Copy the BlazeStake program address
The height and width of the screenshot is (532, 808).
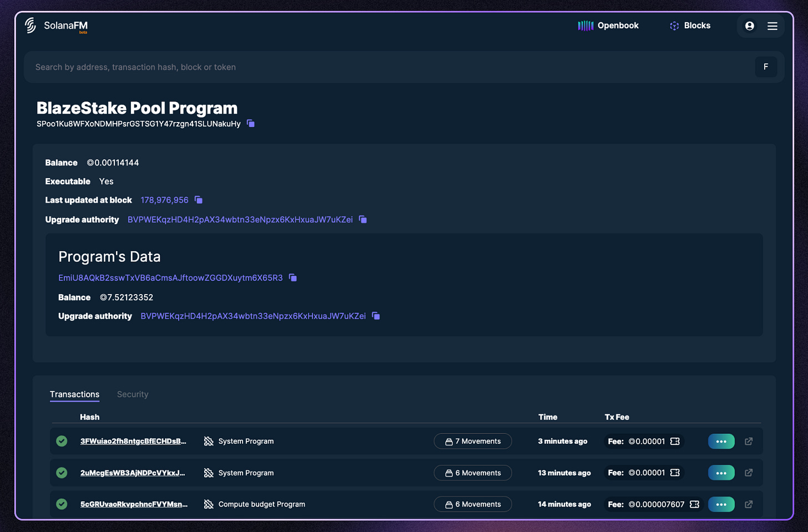tap(251, 123)
